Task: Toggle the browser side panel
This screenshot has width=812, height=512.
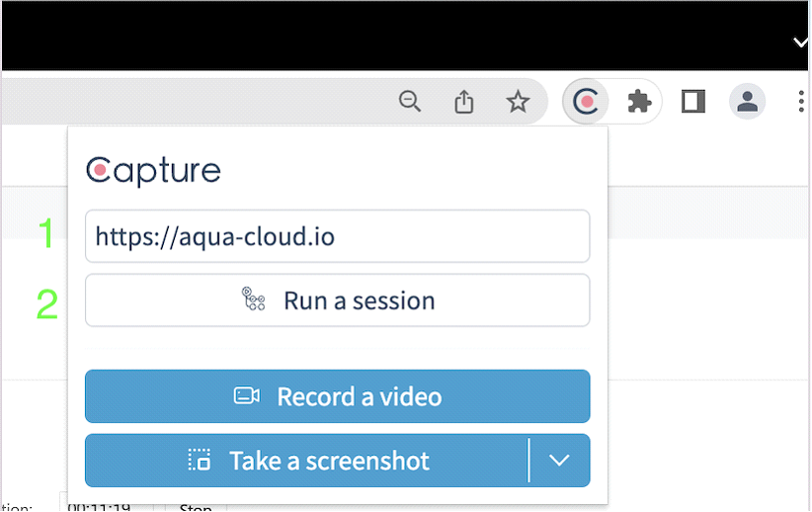Action: point(693,101)
